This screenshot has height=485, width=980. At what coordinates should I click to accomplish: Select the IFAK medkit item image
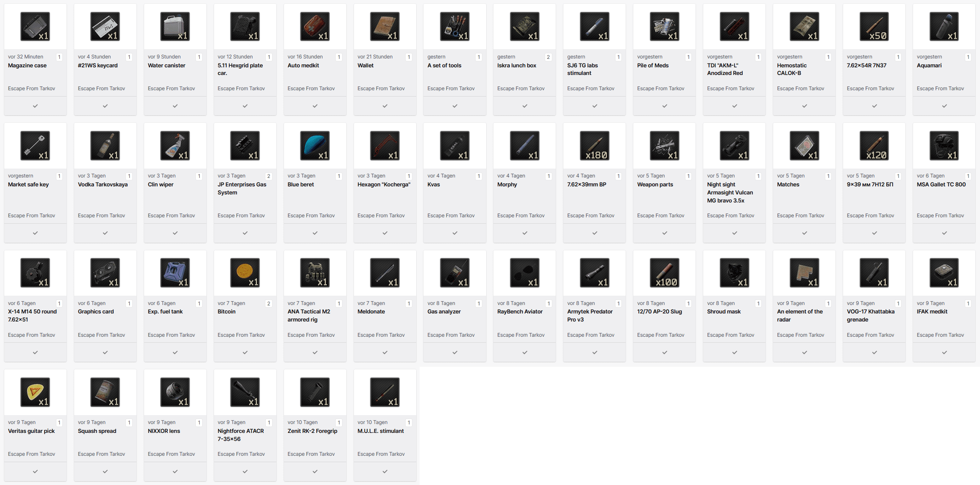pyautogui.click(x=944, y=273)
